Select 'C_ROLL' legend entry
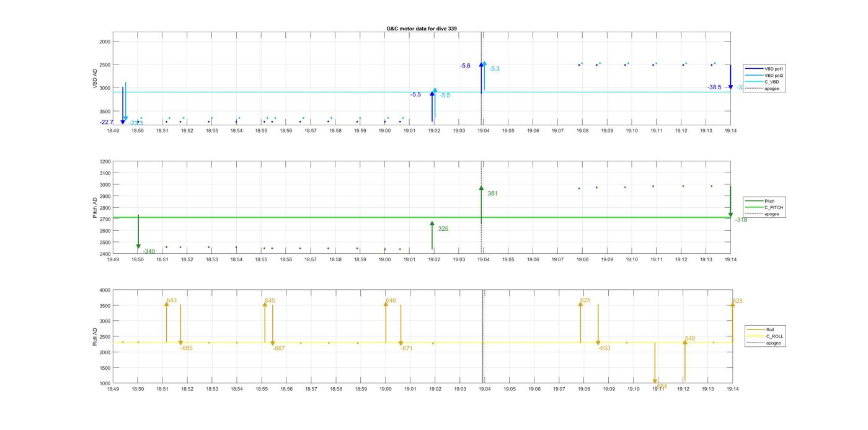This screenshot has height=430, width=868. [765, 336]
